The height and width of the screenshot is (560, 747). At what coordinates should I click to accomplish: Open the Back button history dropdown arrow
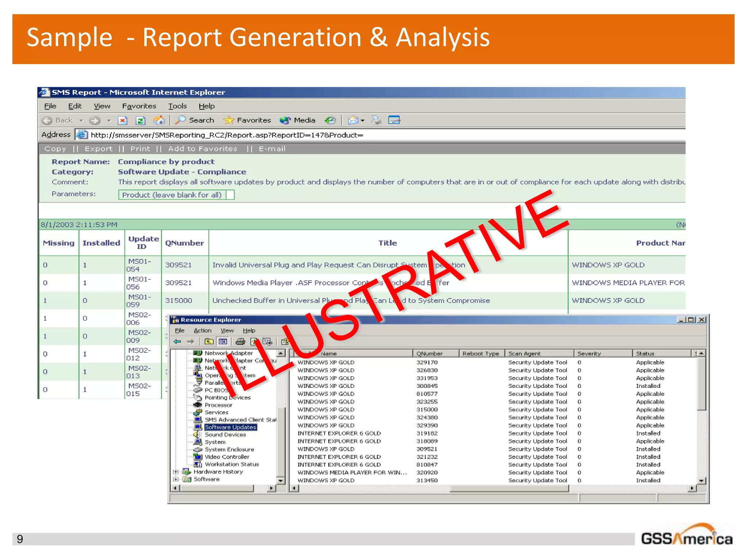tap(81, 120)
